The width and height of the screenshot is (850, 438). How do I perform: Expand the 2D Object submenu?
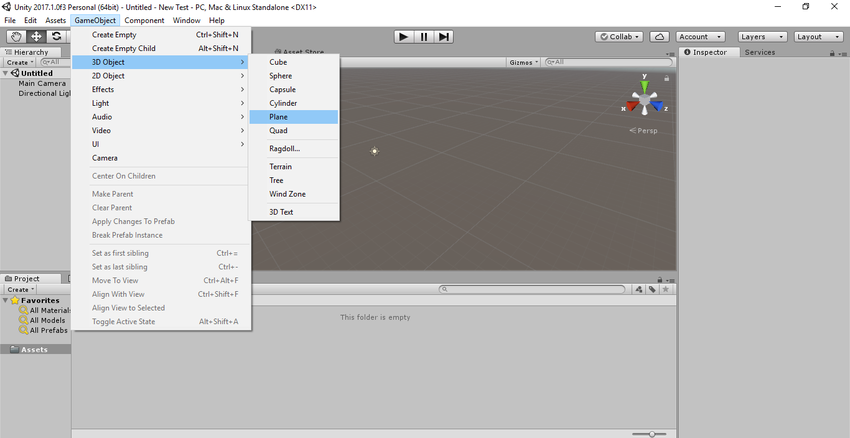click(x=161, y=76)
